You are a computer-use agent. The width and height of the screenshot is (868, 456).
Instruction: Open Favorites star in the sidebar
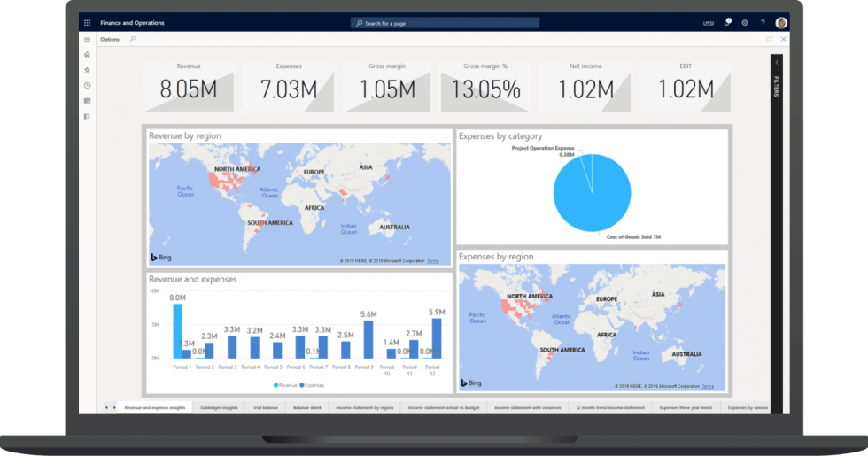tap(87, 70)
